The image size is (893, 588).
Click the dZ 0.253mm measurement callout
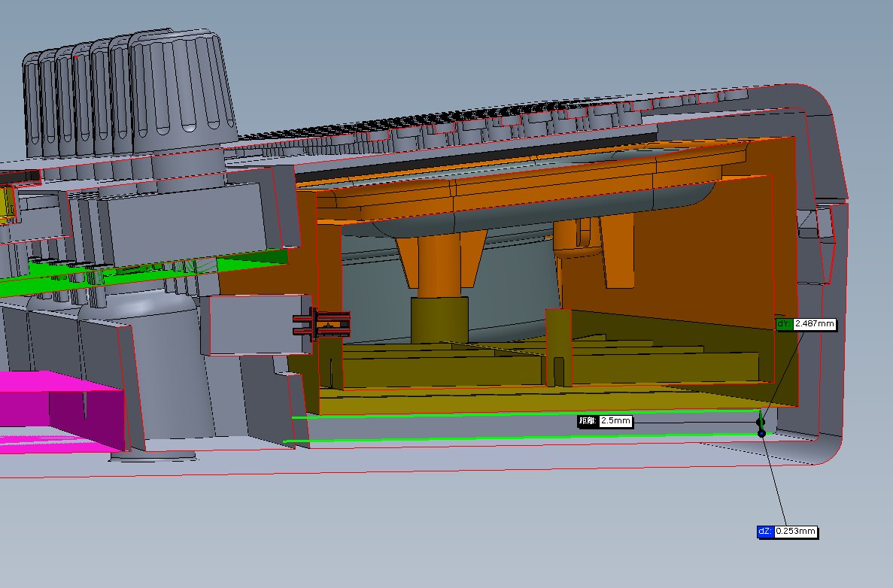(788, 531)
